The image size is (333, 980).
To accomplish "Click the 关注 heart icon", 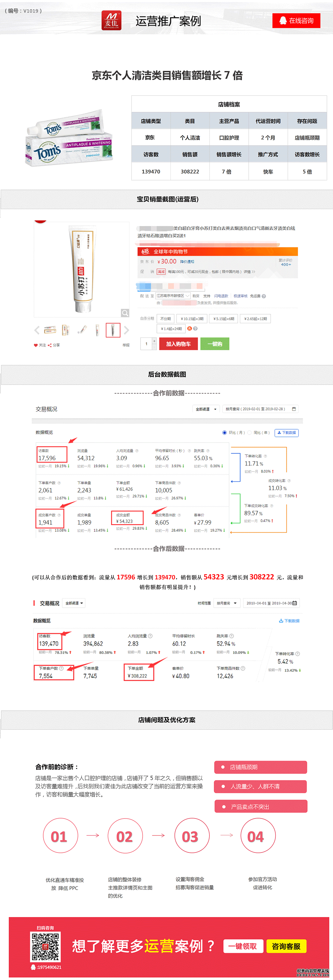I will 36,345.
